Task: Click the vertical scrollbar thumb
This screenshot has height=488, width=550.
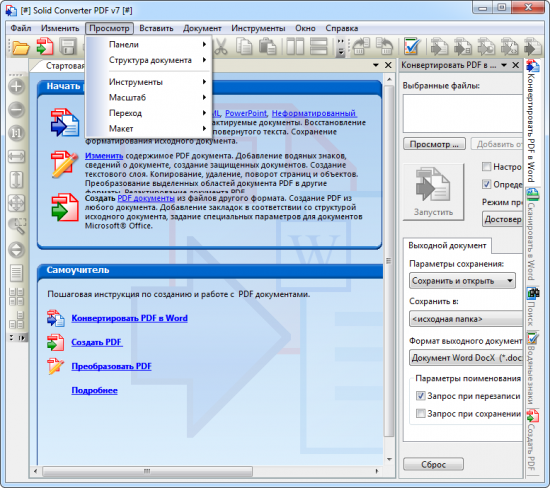Action: (x=389, y=261)
